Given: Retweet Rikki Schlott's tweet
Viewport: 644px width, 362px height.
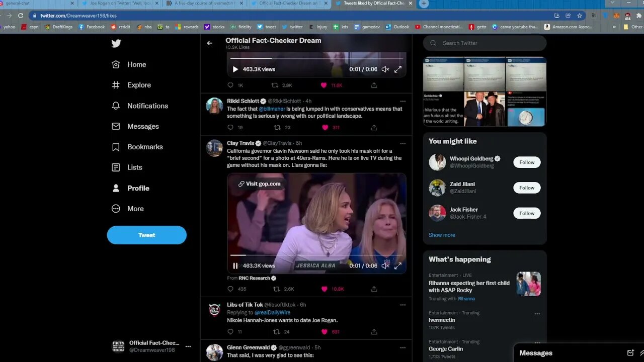Looking at the screenshot, I should [277, 128].
